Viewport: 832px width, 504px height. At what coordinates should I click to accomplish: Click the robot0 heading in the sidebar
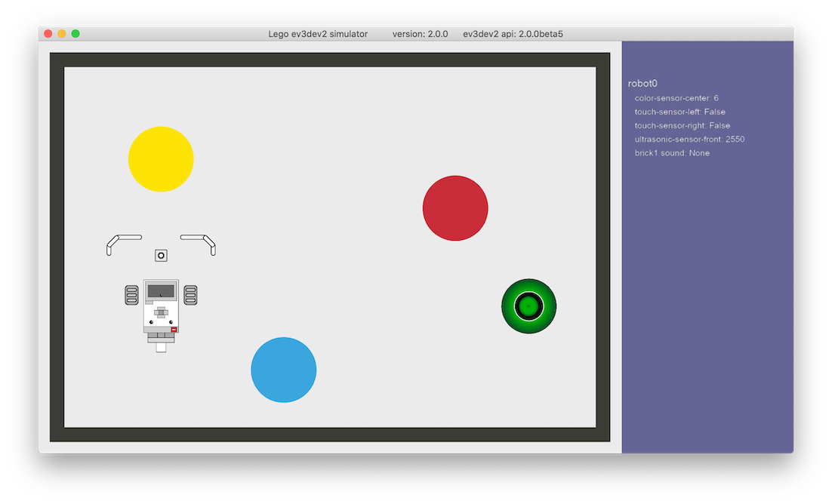643,83
